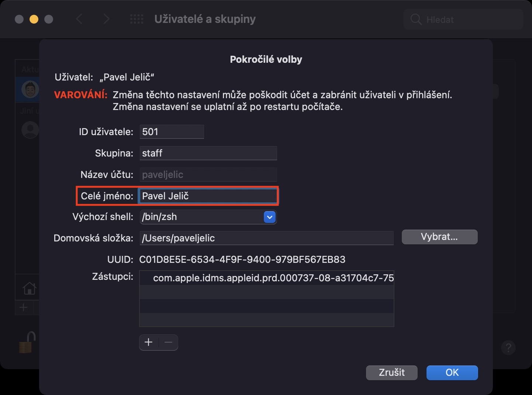Click the minus button to remove alias

pyautogui.click(x=169, y=342)
